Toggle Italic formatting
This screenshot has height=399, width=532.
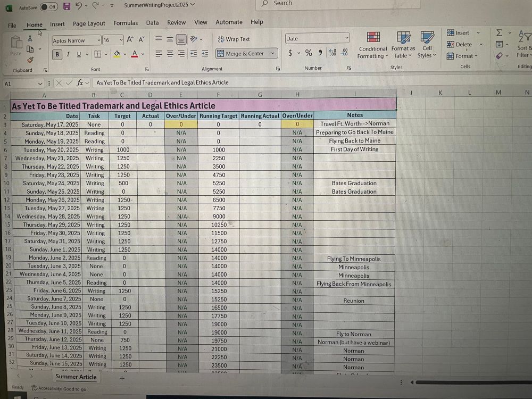tap(68, 54)
